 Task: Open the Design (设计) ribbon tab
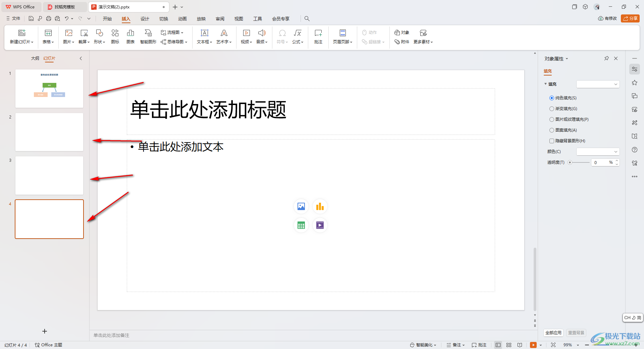point(145,19)
